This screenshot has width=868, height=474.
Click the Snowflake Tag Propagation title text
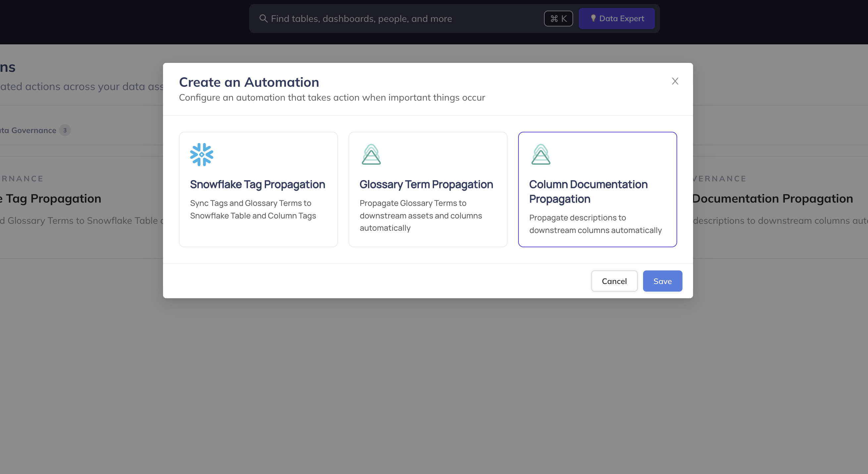257,184
